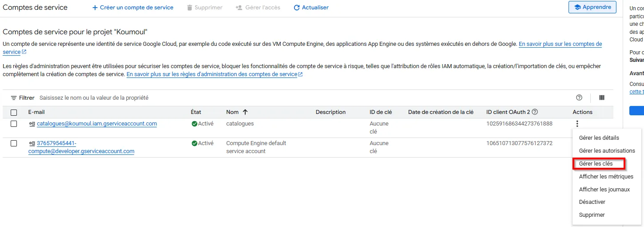Screen dimensions: 644x227
Task: Open column display options icon
Action: (602, 98)
